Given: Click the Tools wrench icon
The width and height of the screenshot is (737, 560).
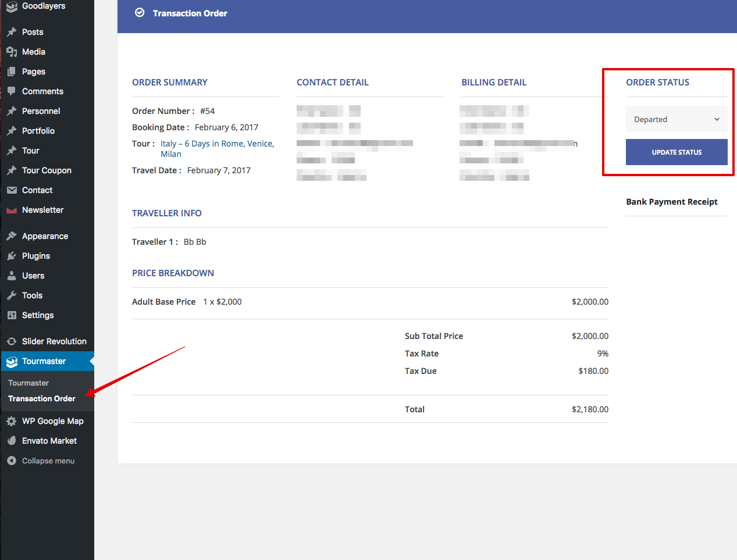Looking at the screenshot, I should pyautogui.click(x=12, y=295).
